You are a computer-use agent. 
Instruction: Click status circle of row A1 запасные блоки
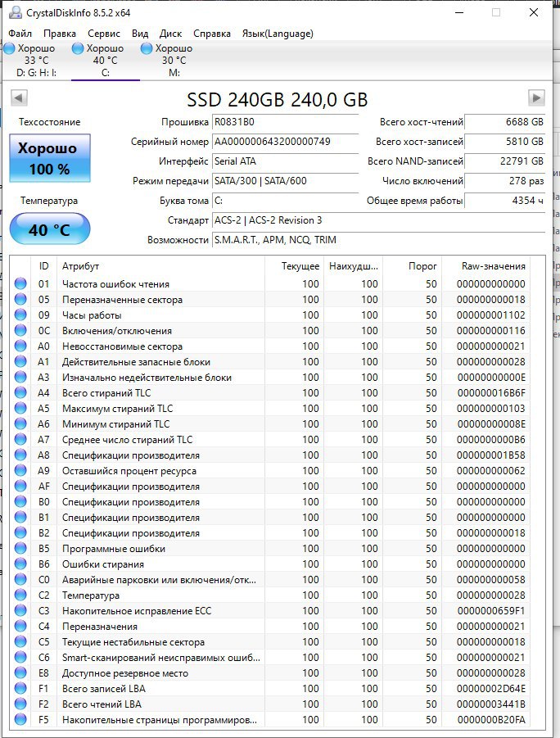(20, 361)
